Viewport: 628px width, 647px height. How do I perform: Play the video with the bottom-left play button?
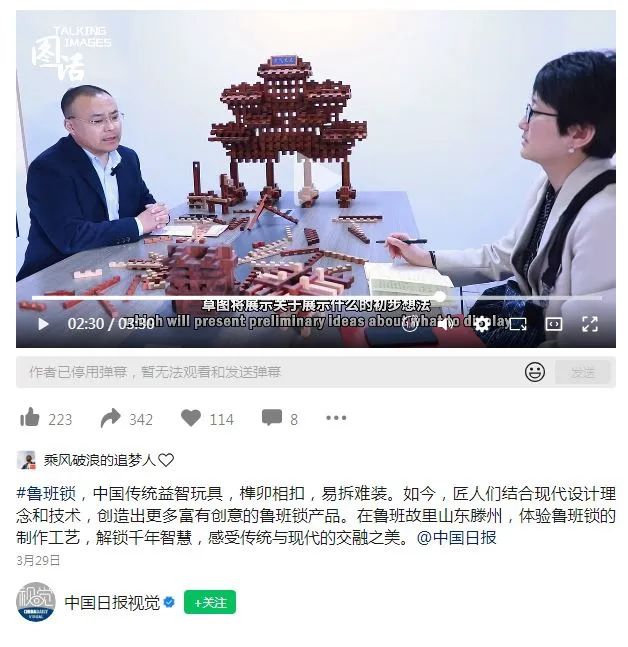pos(43,324)
